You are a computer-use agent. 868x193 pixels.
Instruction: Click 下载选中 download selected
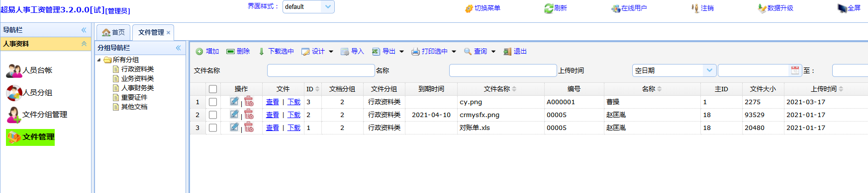coord(276,52)
